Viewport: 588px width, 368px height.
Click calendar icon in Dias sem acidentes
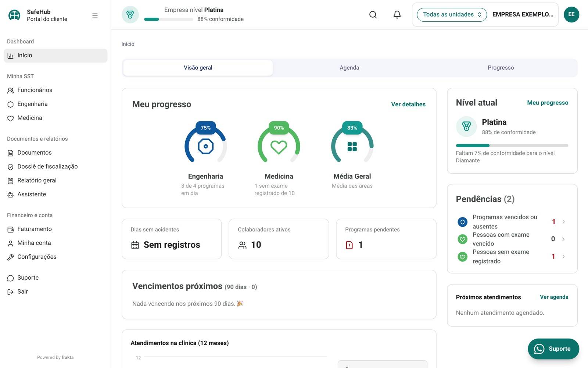[x=135, y=245]
